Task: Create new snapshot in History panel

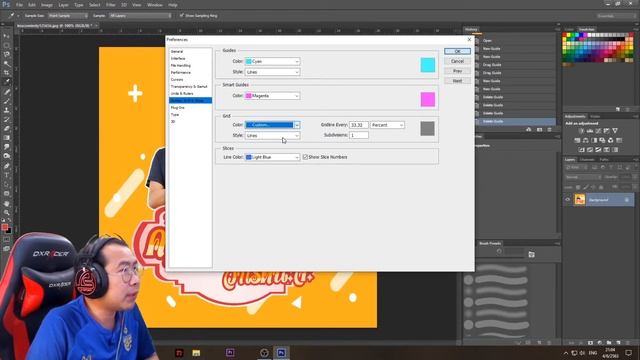Action: [539, 129]
